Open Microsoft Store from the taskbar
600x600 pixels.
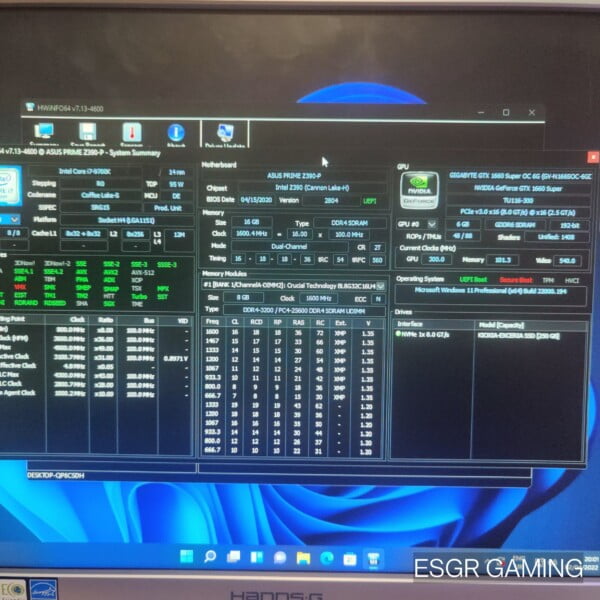pyautogui.click(x=350, y=559)
